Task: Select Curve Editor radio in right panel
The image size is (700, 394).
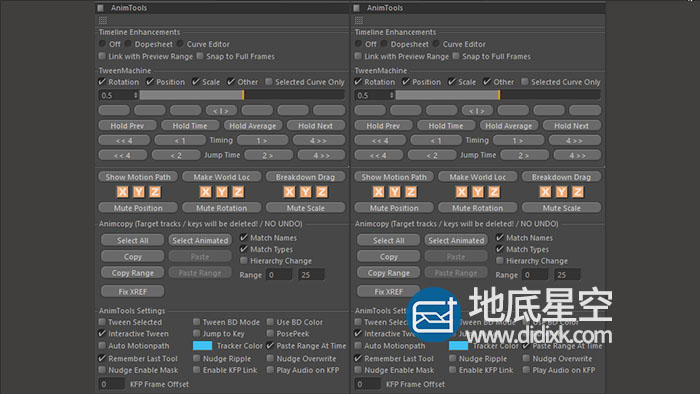Action: [x=436, y=44]
